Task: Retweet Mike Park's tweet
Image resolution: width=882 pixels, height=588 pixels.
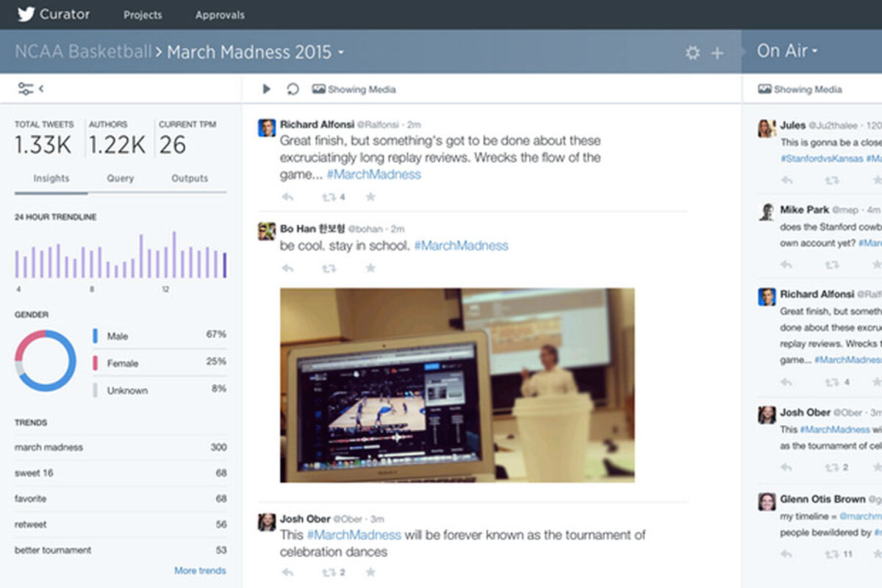Action: pos(832,265)
